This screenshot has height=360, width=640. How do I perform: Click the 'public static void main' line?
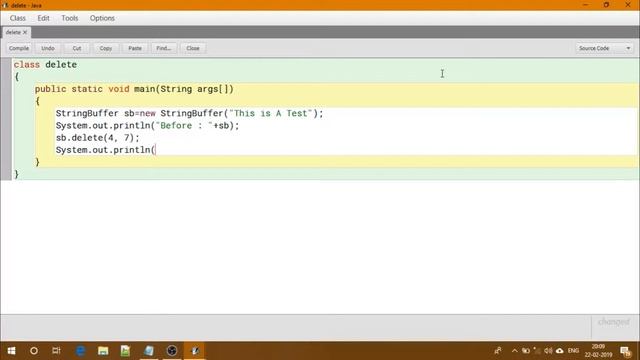(134, 89)
